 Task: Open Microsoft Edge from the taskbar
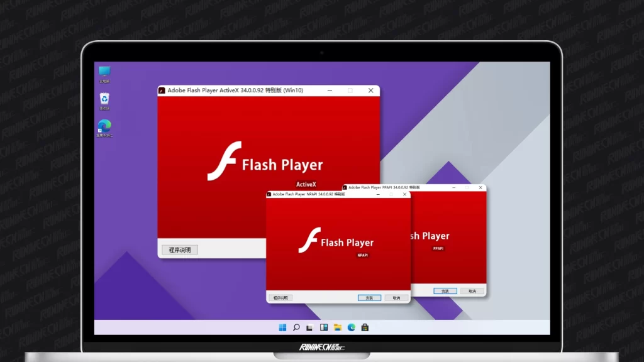(352, 327)
